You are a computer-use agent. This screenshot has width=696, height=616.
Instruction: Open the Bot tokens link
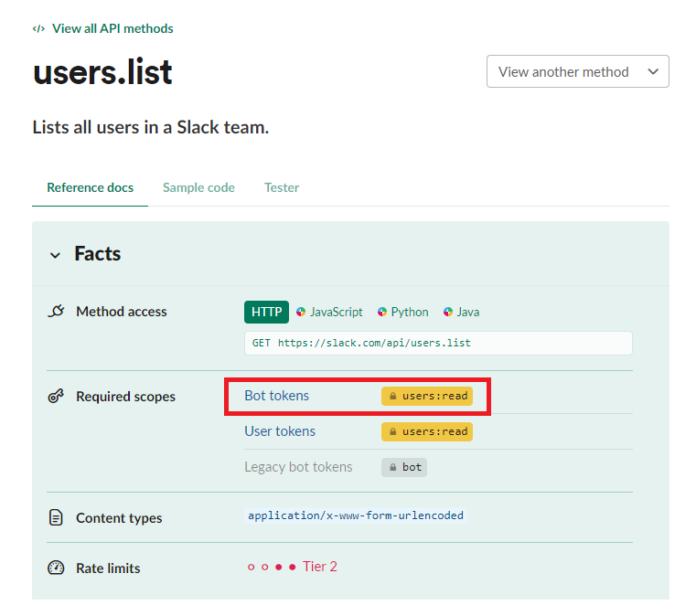(x=276, y=396)
